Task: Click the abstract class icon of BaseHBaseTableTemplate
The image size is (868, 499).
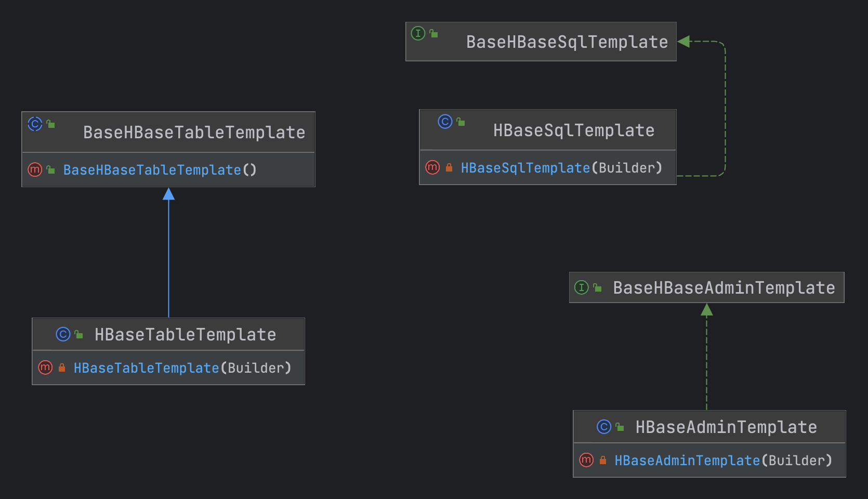Action: coord(35,124)
